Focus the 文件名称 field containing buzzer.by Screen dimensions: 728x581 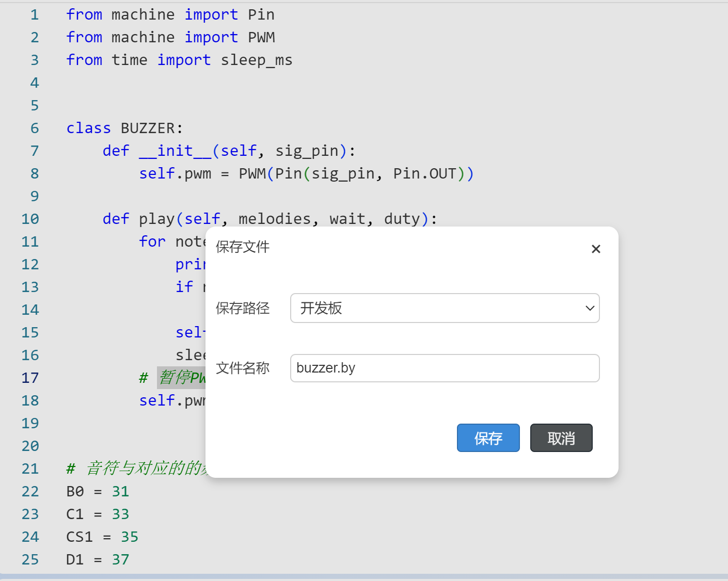[x=445, y=368]
